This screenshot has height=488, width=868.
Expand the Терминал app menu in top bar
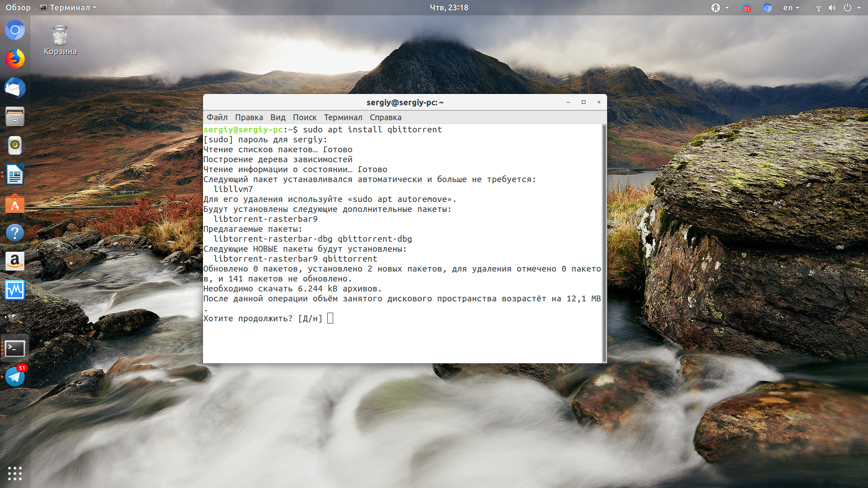[x=69, y=8]
